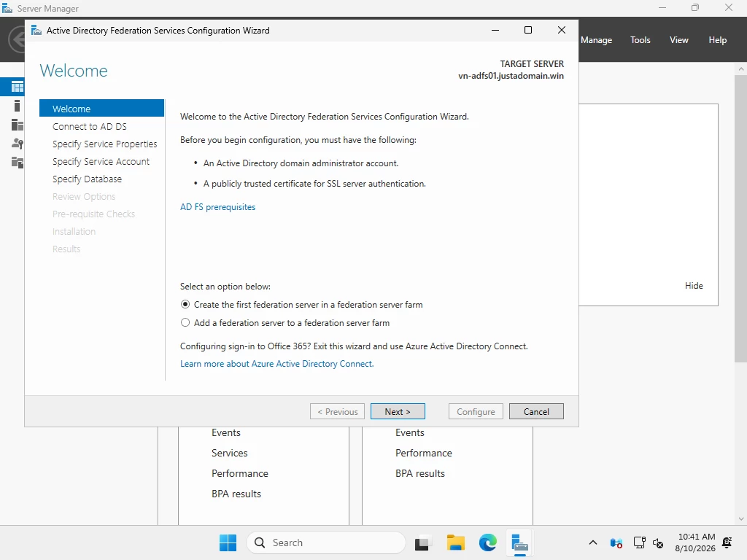Go to Specify Database step

(x=88, y=179)
